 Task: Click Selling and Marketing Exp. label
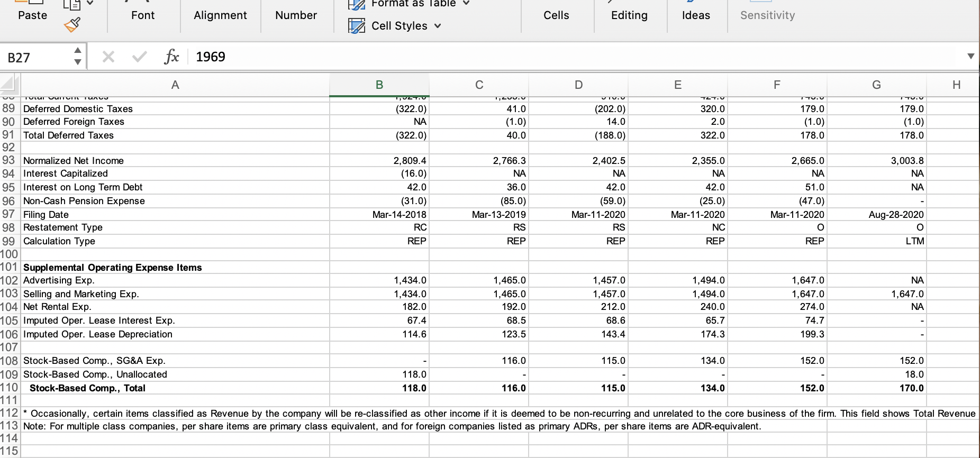tap(81, 294)
